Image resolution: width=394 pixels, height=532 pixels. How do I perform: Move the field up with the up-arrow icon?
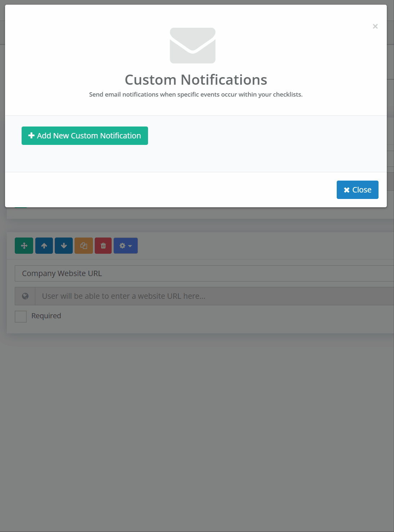click(44, 245)
